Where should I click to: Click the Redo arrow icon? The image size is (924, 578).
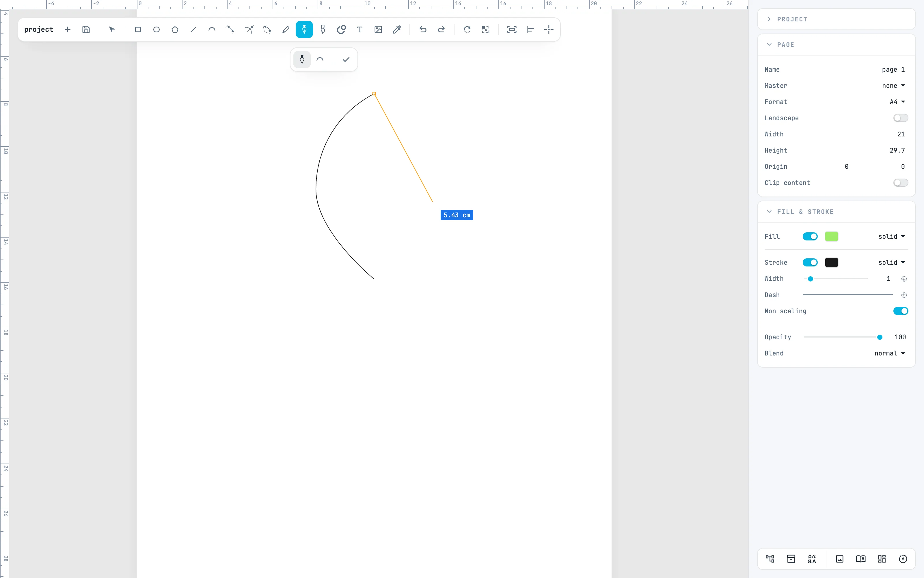pyautogui.click(x=441, y=29)
